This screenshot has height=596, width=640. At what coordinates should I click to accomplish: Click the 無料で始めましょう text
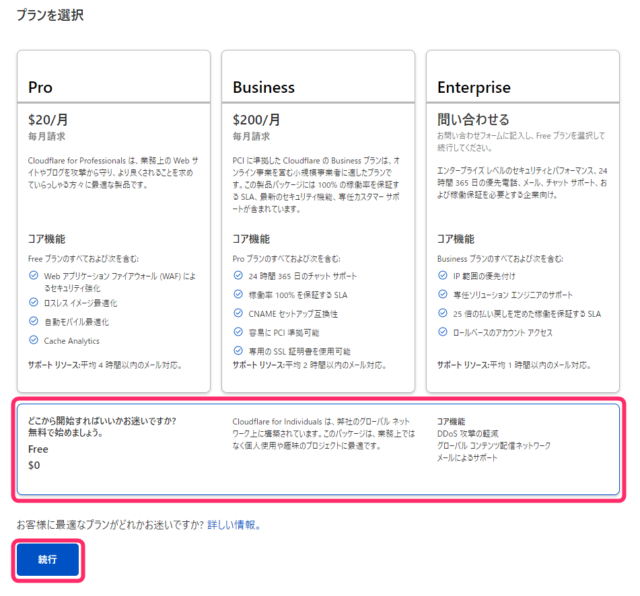[65, 433]
